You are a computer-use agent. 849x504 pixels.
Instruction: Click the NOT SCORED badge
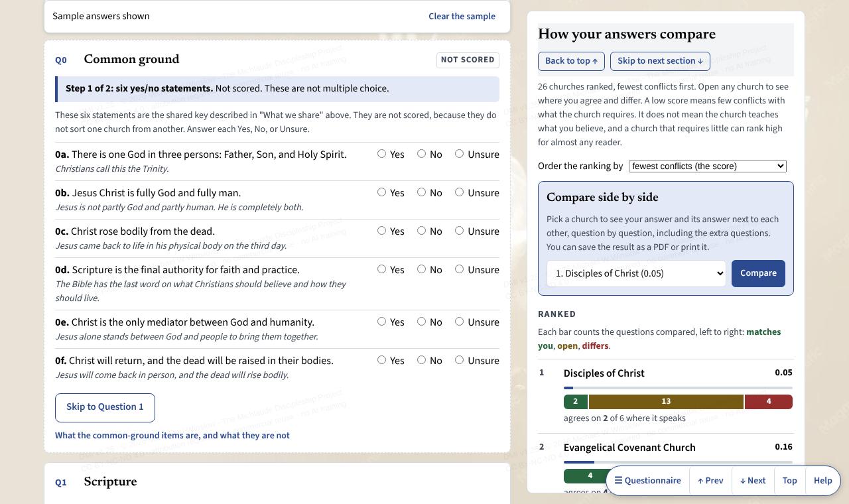click(468, 60)
